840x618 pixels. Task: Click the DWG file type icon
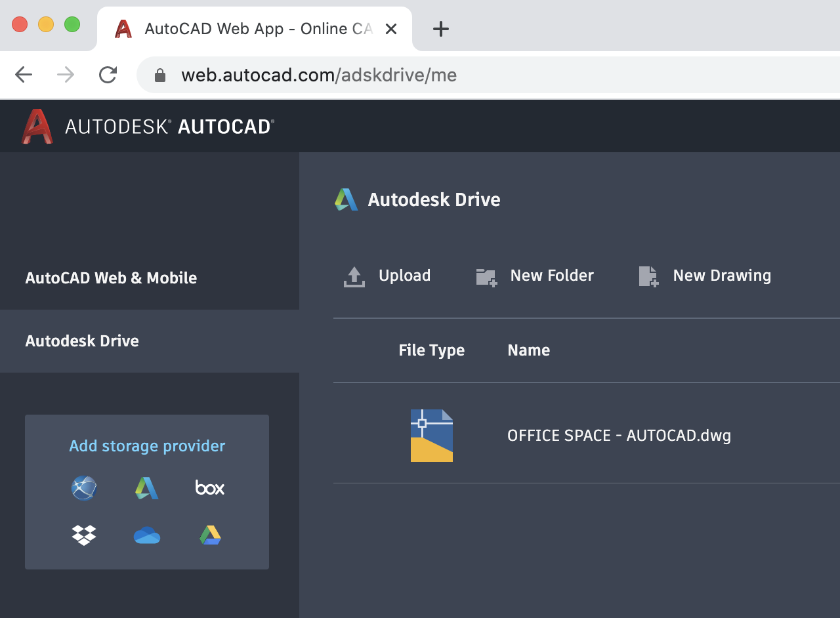(x=431, y=435)
